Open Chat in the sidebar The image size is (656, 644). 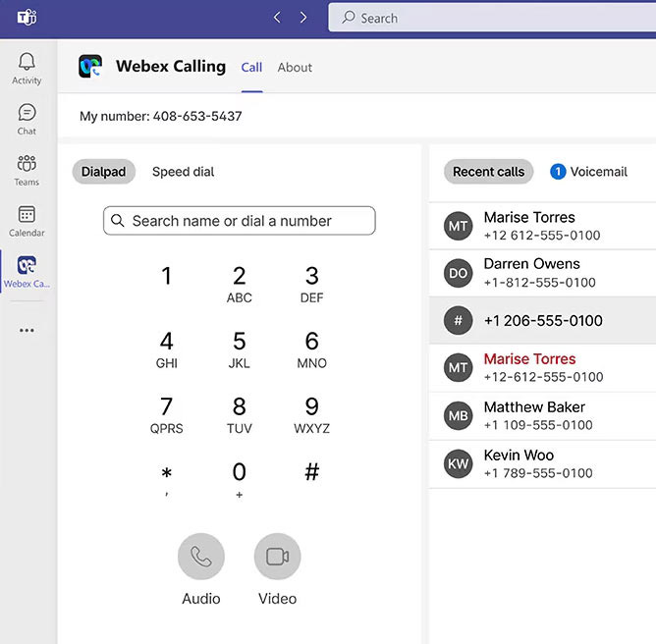click(x=27, y=119)
